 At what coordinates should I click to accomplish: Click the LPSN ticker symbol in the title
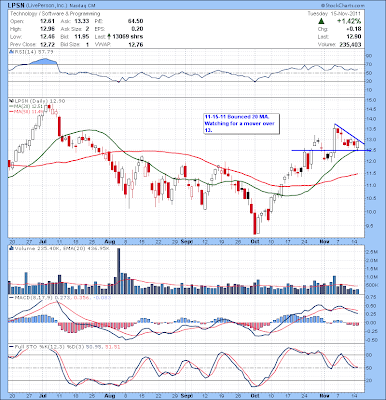pos(15,6)
